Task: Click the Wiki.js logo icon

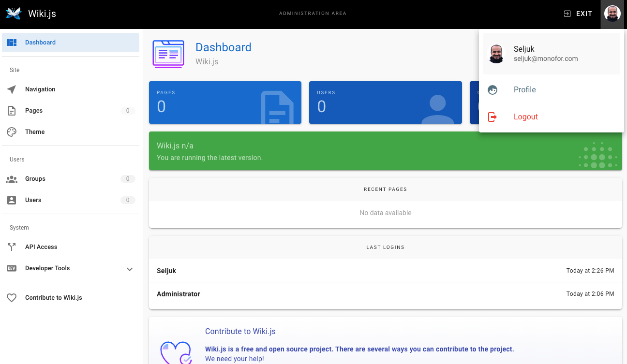Action: click(x=14, y=14)
